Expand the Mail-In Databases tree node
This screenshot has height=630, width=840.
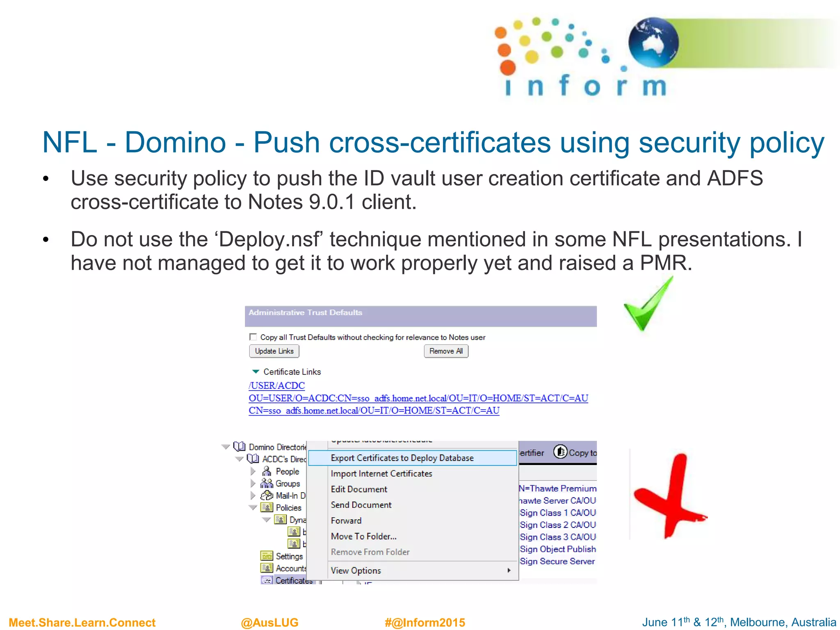coord(253,495)
